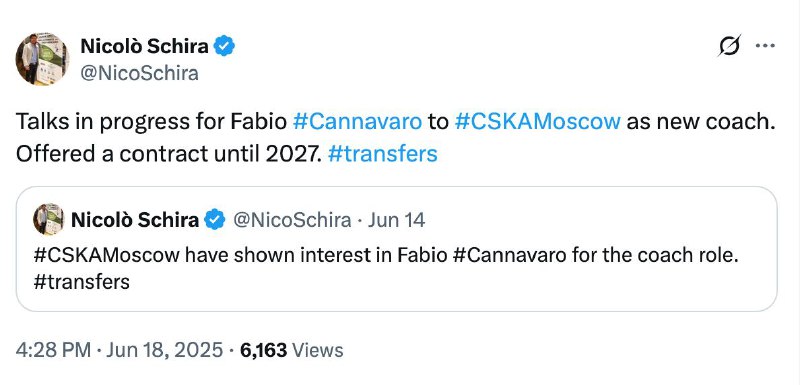Open the blue #transfers hashtag
Screen dimensions: 800x385
click(x=383, y=153)
